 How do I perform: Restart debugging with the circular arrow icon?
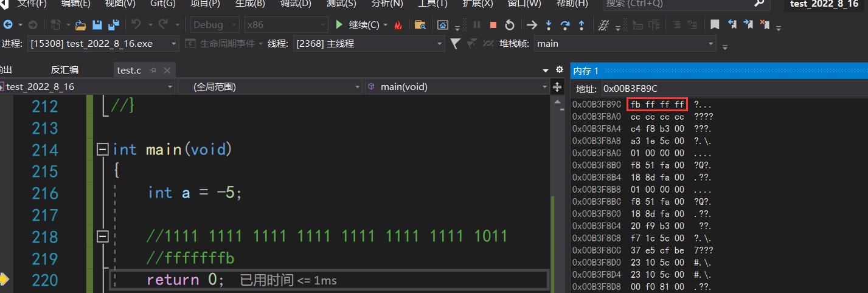point(510,25)
